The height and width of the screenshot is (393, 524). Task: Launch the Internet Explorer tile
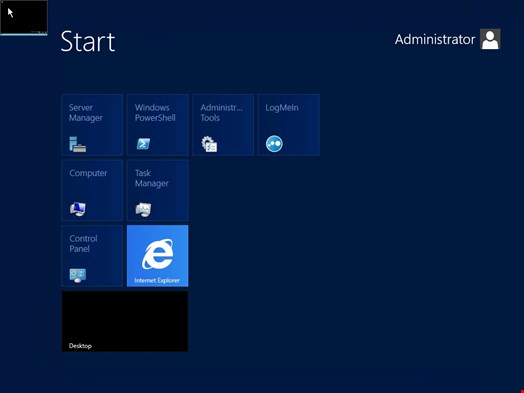tap(158, 256)
